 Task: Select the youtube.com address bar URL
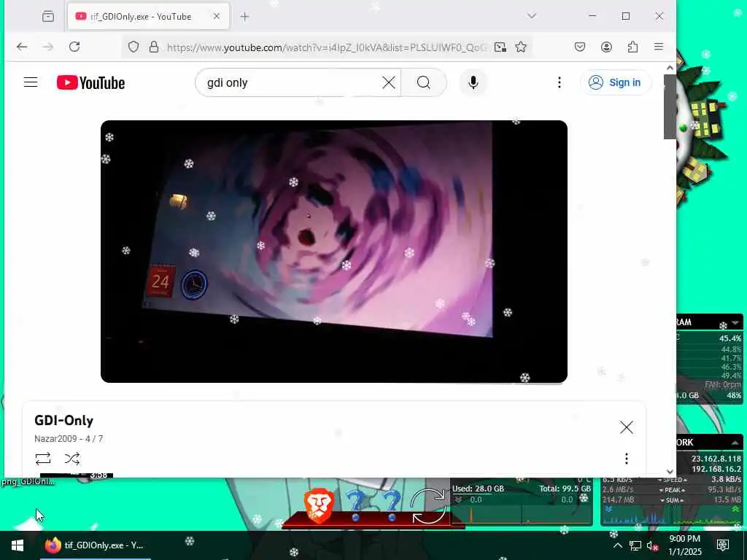326,47
